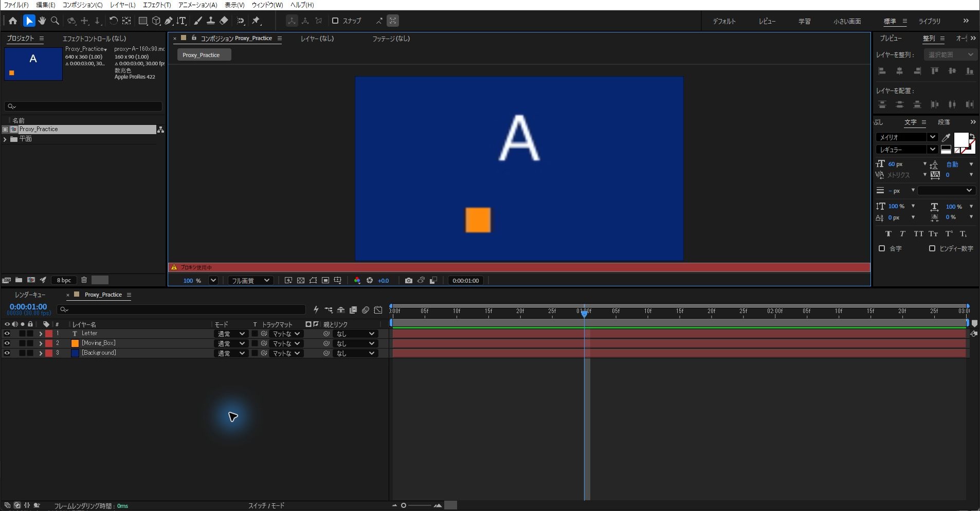
Task: Select the Rectangle shape tool
Action: click(x=143, y=21)
